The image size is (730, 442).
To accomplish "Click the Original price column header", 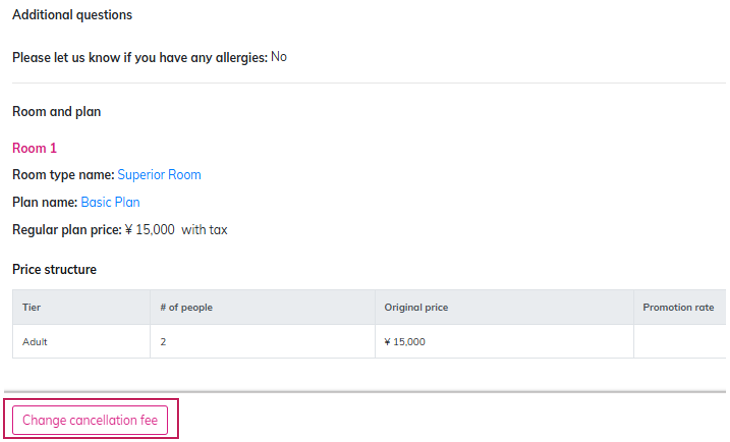I will coord(416,307).
